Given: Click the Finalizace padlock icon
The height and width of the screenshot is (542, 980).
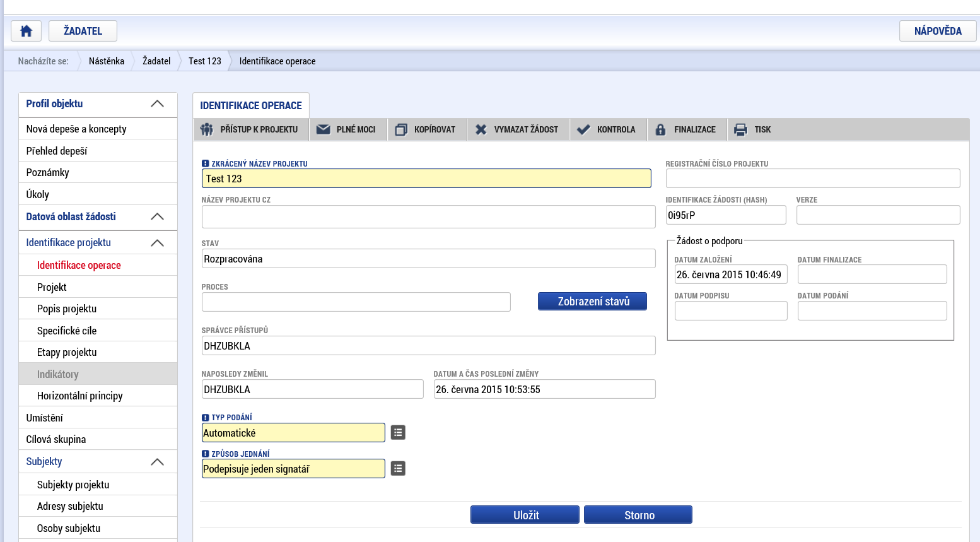Looking at the screenshot, I should coord(660,129).
